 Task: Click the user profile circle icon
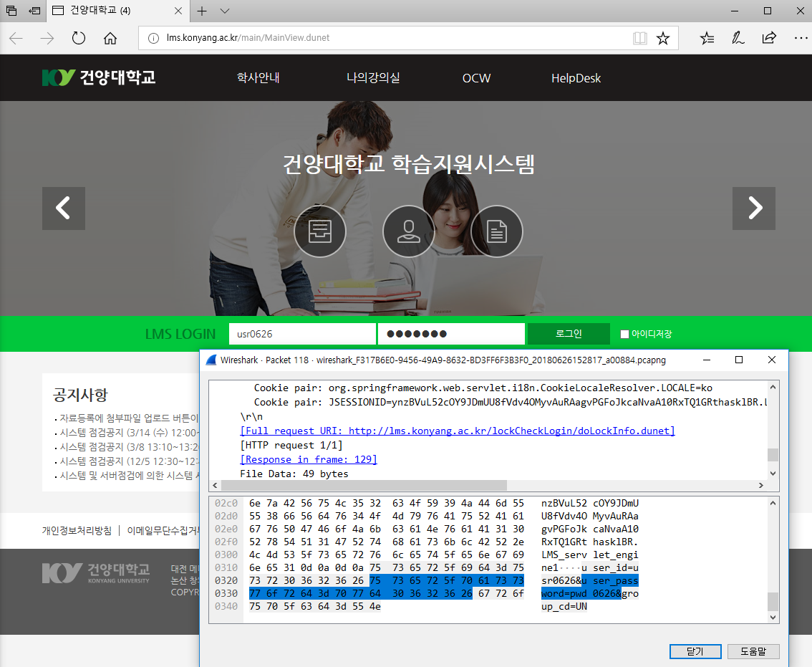pos(409,231)
